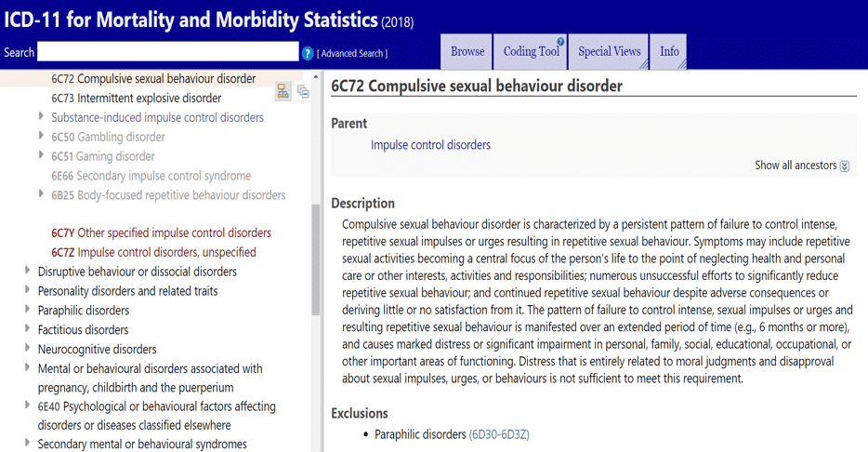Expand Personality disorders and related traits
The width and height of the screenshot is (868, 452).
(x=27, y=289)
